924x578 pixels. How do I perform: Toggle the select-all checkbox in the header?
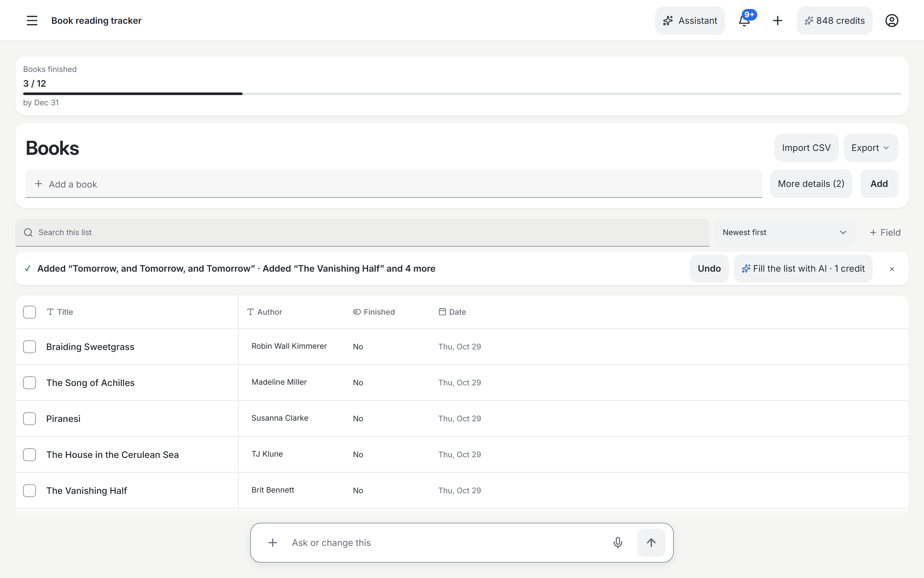(30, 312)
